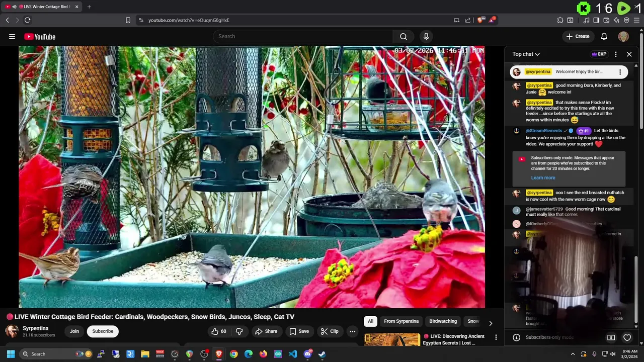This screenshot has height=362, width=644.
Task: Click the Super Chat dollar icon
Action: pyautogui.click(x=611, y=337)
